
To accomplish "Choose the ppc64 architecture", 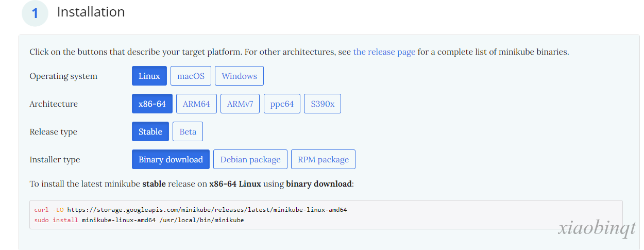I will pyautogui.click(x=282, y=104).
